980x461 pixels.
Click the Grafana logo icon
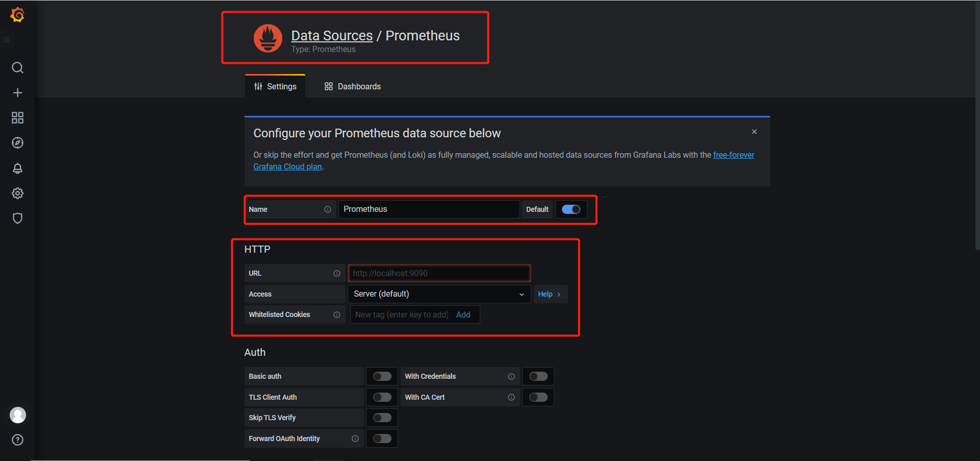click(17, 15)
